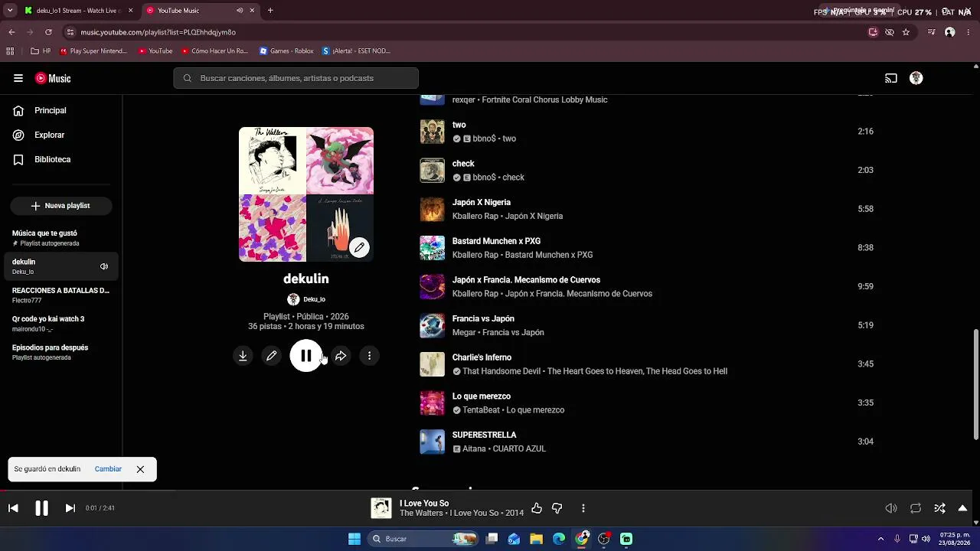Open the browser tab search dropdown
The height and width of the screenshot is (551, 980).
click(9, 11)
